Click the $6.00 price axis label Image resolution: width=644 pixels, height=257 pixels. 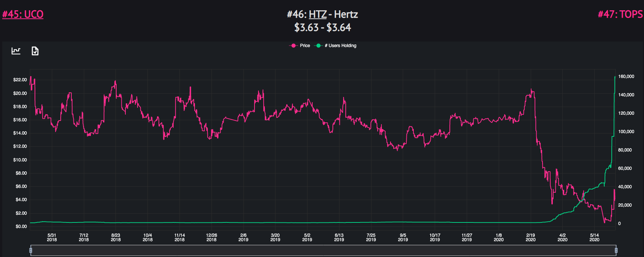coord(21,186)
